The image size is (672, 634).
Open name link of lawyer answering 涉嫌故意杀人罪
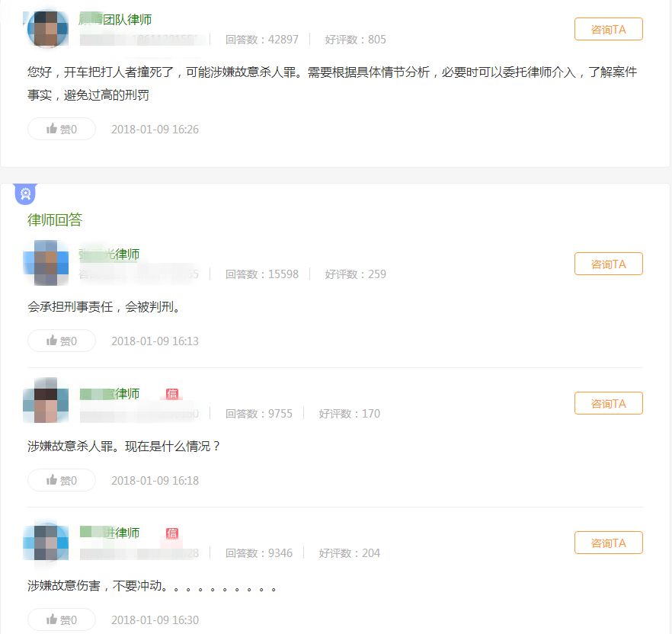[110, 393]
